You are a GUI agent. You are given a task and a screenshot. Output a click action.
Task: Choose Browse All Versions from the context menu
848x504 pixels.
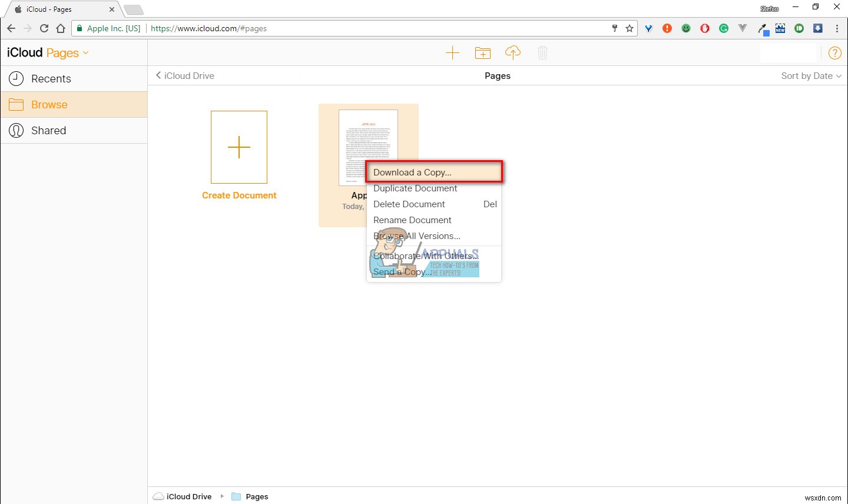click(x=434, y=236)
